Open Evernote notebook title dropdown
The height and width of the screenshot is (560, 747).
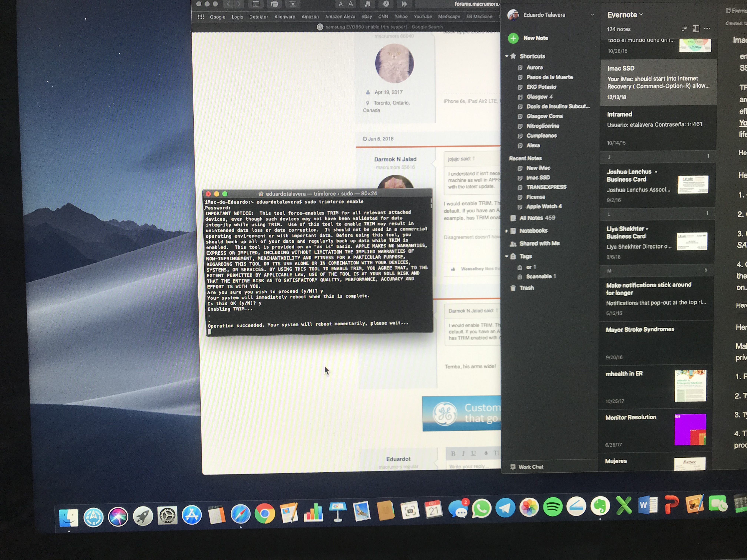[x=625, y=15]
